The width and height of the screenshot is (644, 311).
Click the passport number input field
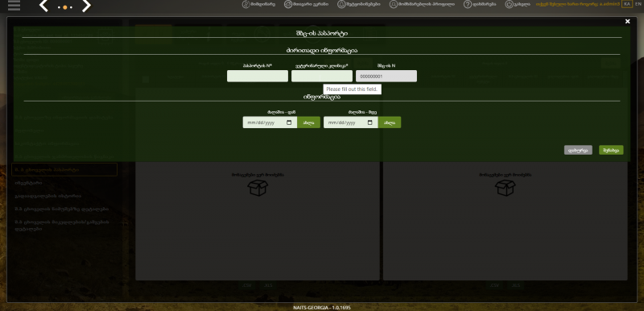[258, 76]
